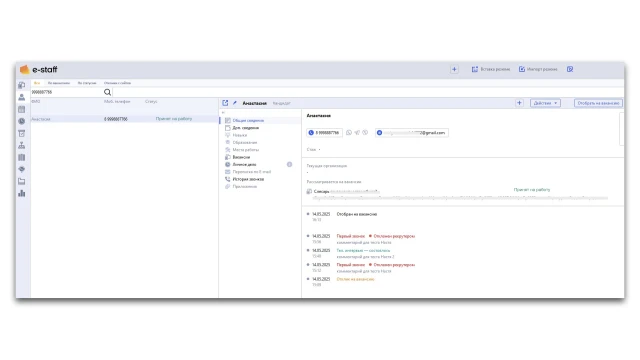Click the WhatsApp icon next to phone number
The image size is (640, 360).
tap(349, 133)
